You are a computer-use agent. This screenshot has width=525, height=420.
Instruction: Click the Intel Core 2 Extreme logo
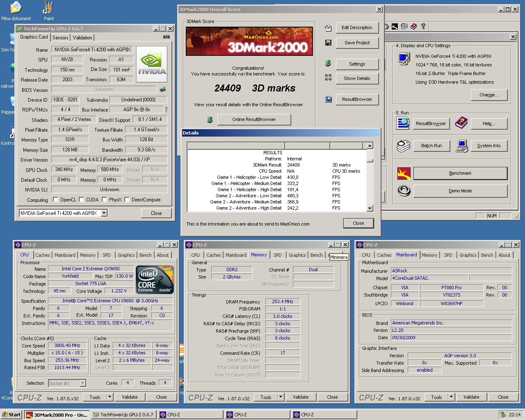click(155, 279)
